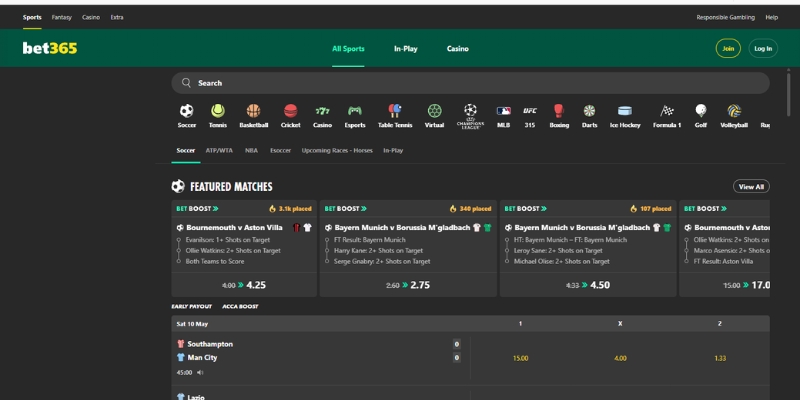Click the Man City shirt icon
Image resolution: width=800 pixels, height=400 pixels.
click(x=181, y=357)
